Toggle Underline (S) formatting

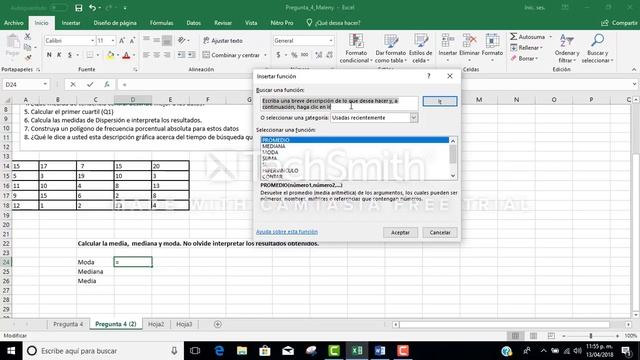(70, 55)
